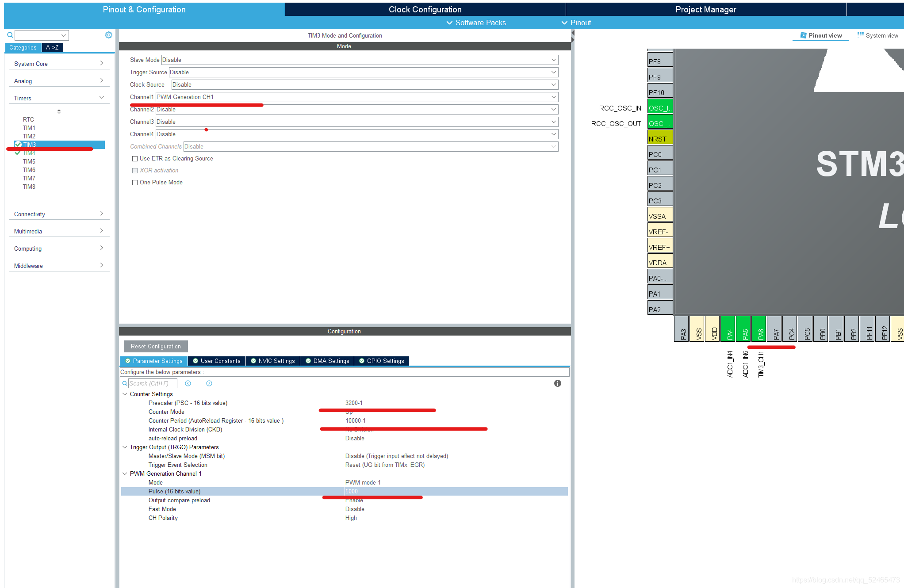Open Clock Source dropdown

click(x=365, y=84)
